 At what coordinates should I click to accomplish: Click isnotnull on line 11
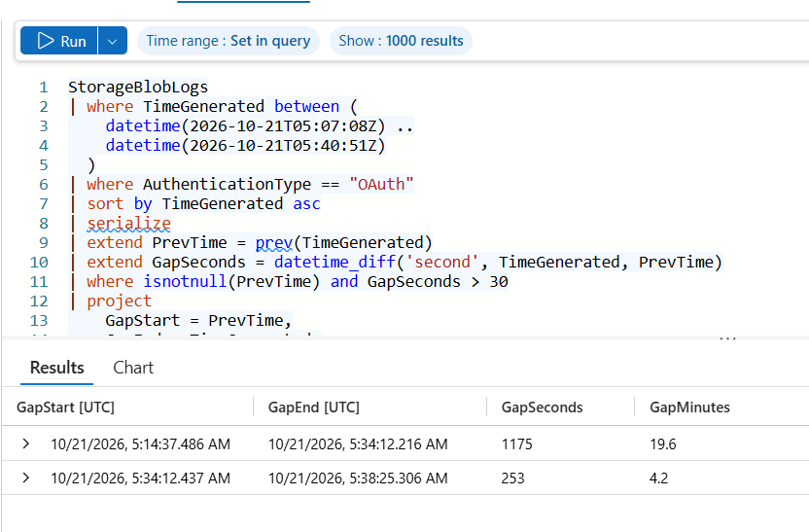[185, 281]
